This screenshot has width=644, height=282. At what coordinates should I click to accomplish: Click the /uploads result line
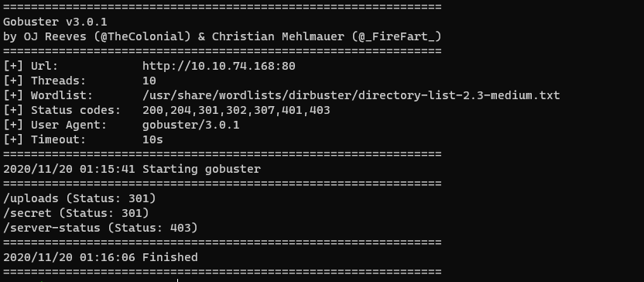80,198
